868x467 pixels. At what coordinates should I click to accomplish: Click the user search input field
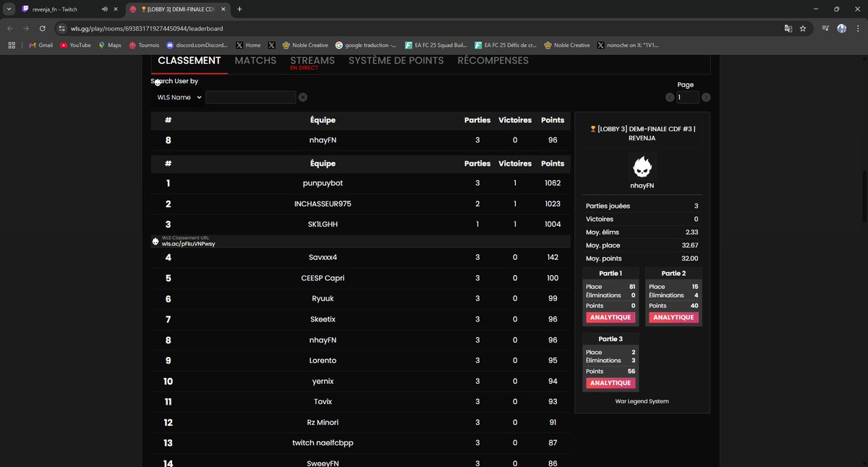coord(251,97)
